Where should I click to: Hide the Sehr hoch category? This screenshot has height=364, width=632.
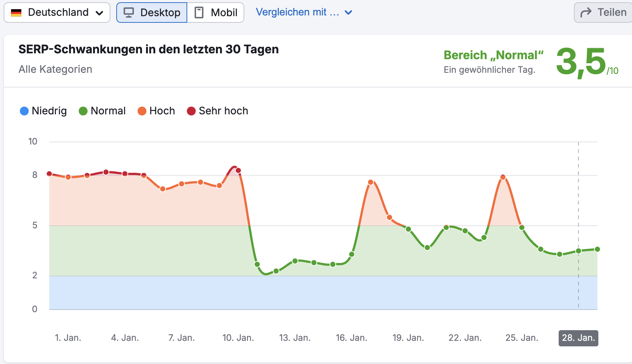tap(217, 111)
